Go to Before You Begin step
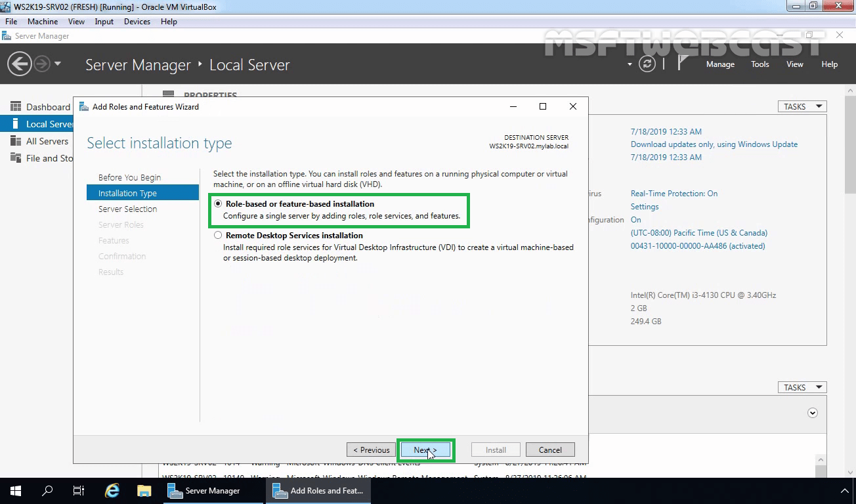This screenshot has width=856, height=504. click(129, 177)
